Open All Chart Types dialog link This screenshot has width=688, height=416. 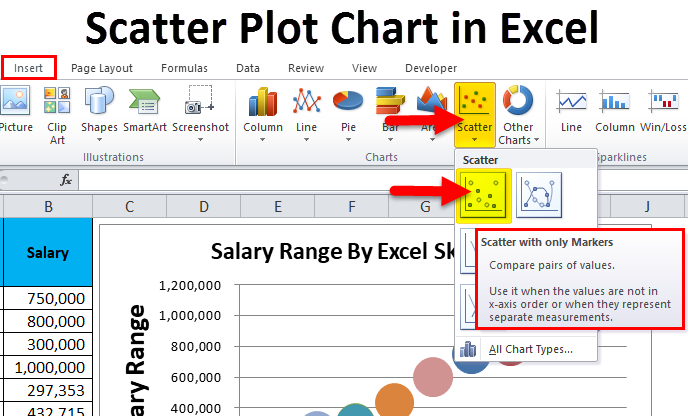pos(530,349)
